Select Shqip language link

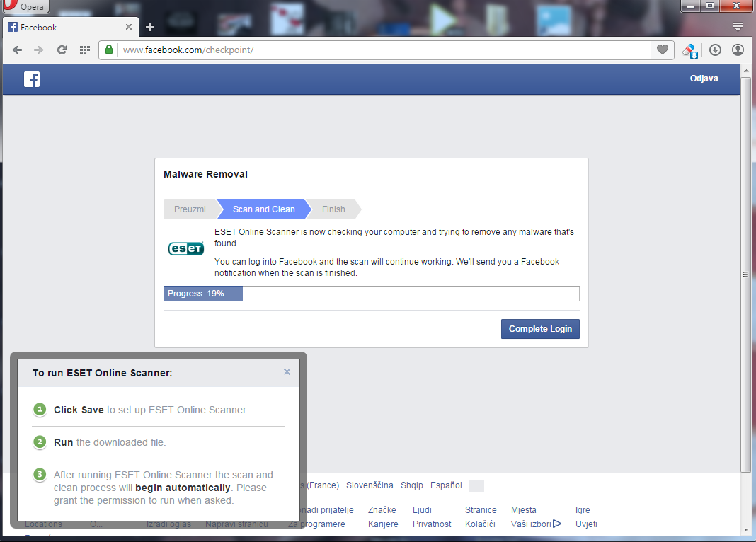point(412,485)
